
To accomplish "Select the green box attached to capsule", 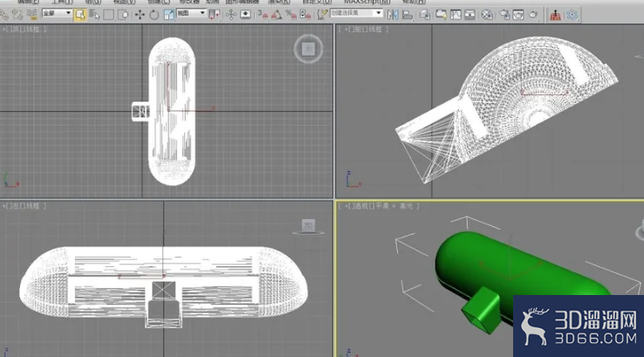I will [481, 310].
